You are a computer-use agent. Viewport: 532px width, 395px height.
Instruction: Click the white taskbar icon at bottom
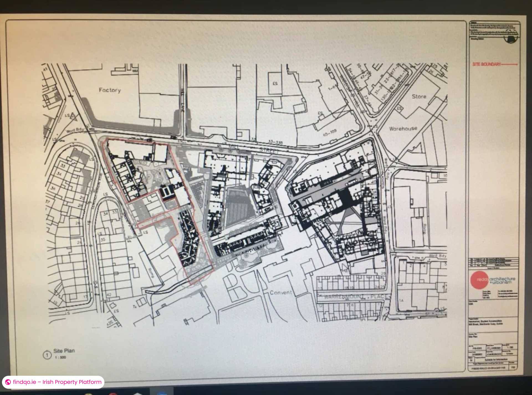click(138, 394)
